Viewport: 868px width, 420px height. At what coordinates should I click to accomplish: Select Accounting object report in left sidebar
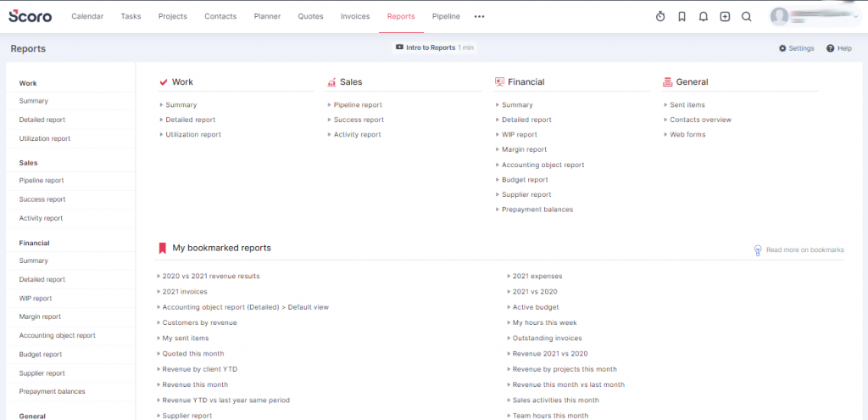point(57,336)
